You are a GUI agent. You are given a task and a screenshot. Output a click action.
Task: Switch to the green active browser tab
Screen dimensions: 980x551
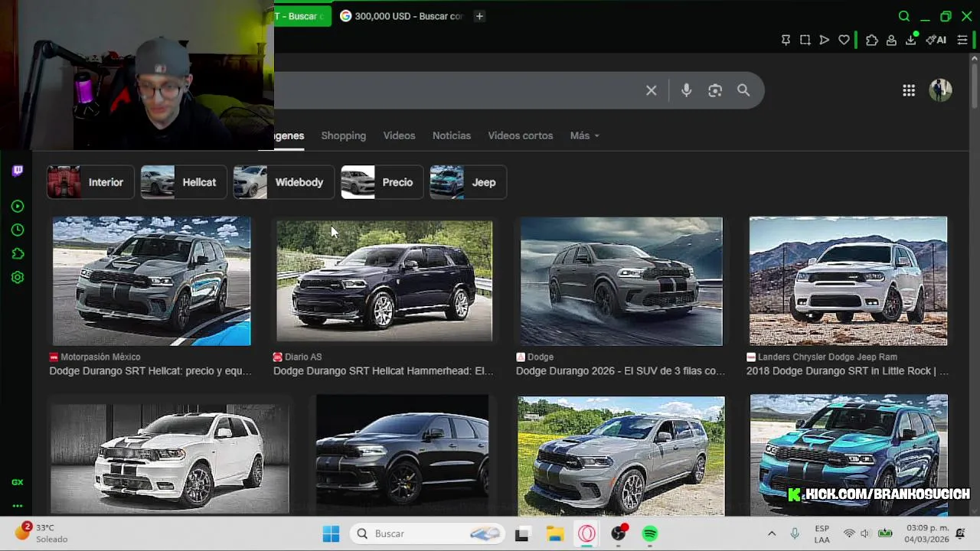coord(302,16)
